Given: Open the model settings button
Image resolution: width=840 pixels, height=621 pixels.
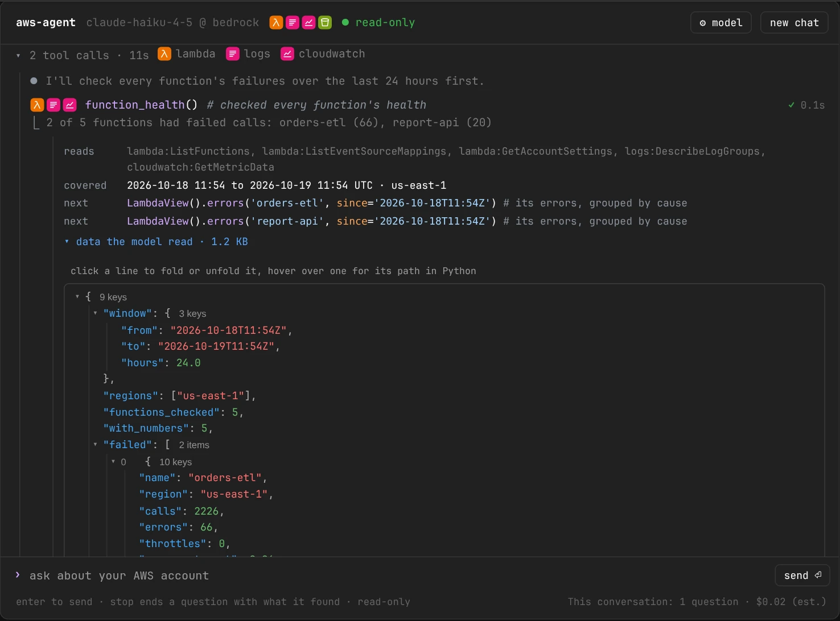Looking at the screenshot, I should 721,23.
